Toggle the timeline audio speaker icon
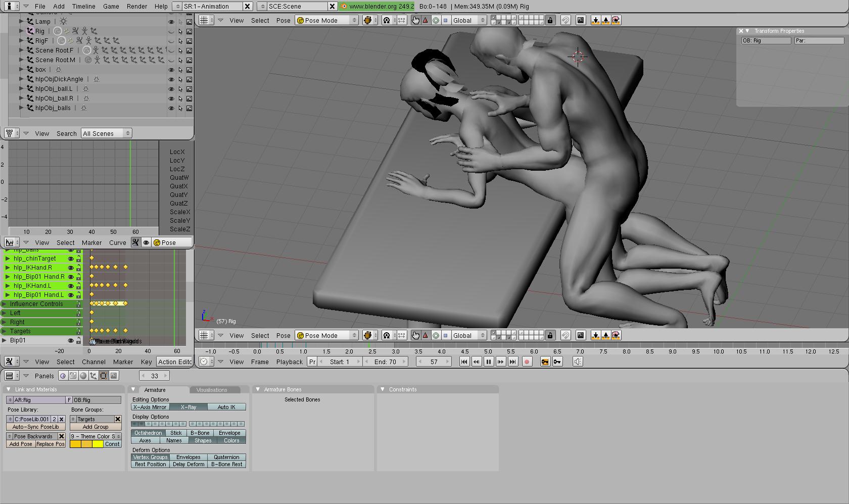 (578, 362)
